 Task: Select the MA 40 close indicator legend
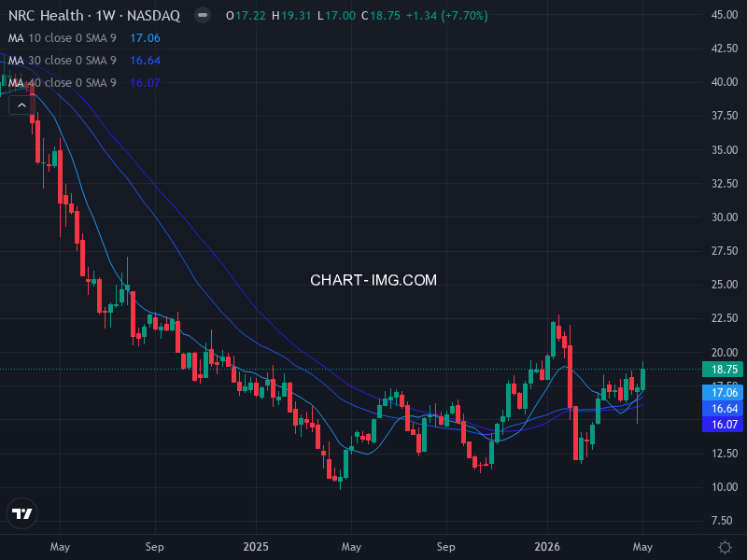click(63, 83)
